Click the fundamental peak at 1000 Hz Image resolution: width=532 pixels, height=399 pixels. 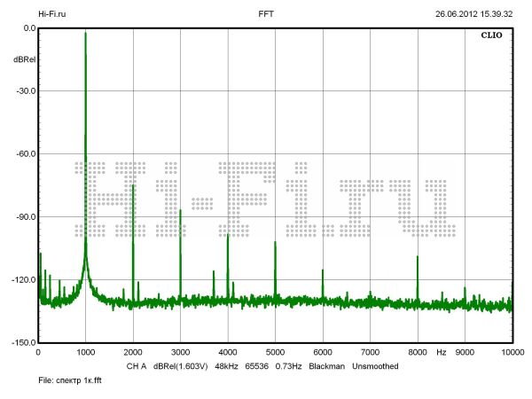85,35
